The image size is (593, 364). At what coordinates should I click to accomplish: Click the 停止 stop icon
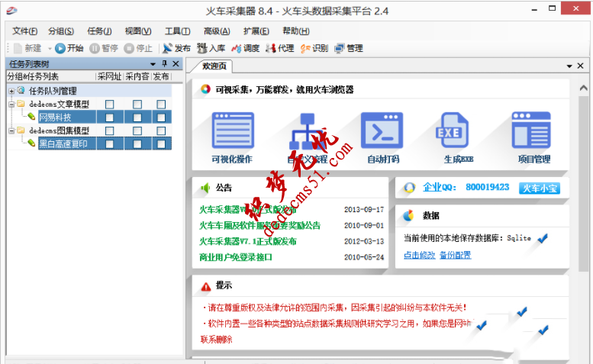[129, 48]
